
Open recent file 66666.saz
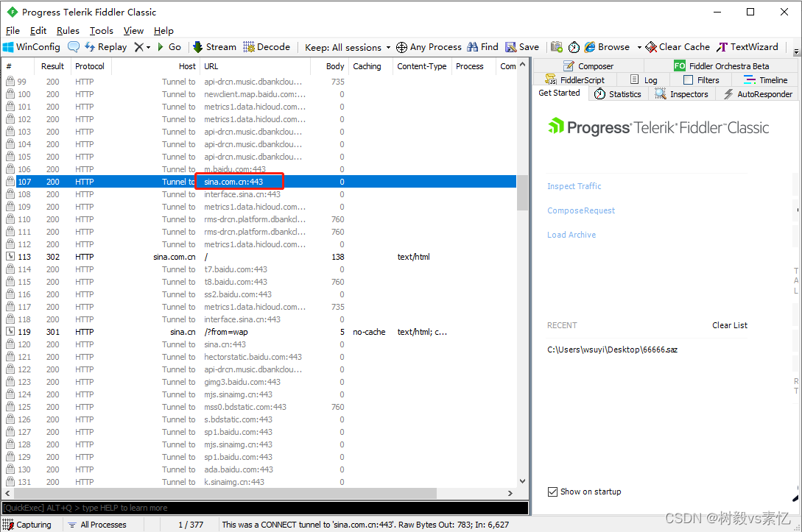pos(612,350)
